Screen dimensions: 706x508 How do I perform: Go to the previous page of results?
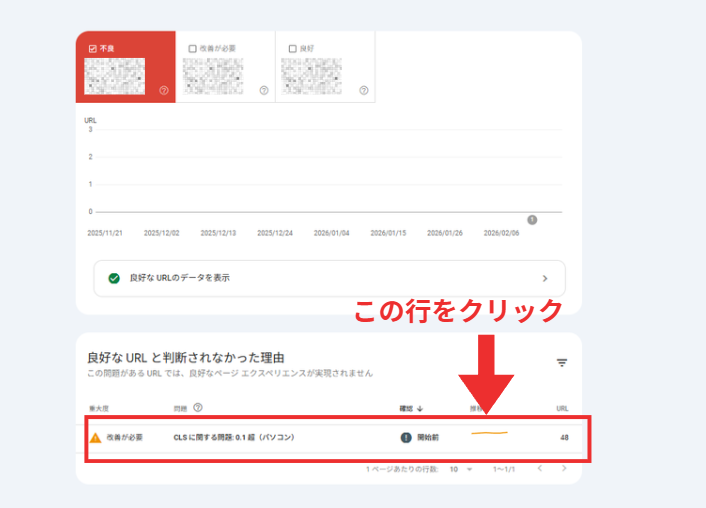(x=540, y=468)
